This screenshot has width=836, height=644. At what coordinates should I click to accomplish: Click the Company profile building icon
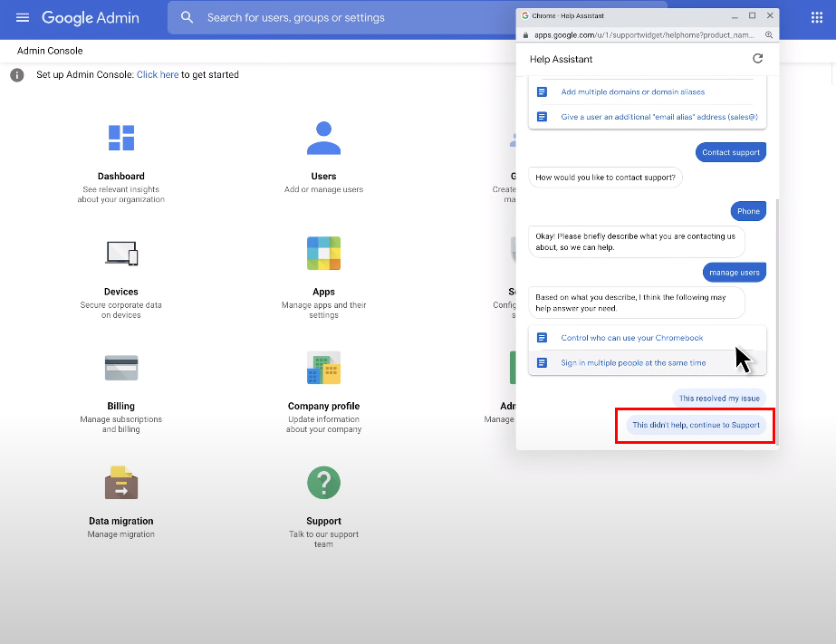[x=323, y=368]
